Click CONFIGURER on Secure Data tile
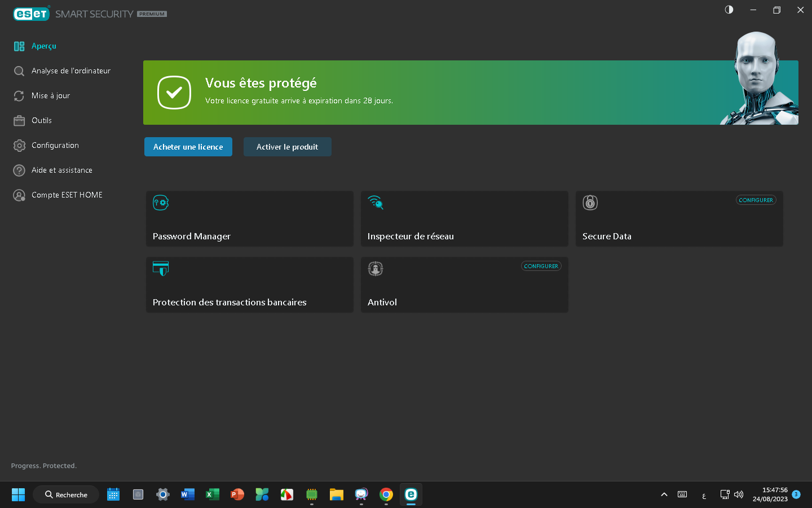Viewport: 812px width, 508px height. (x=756, y=200)
